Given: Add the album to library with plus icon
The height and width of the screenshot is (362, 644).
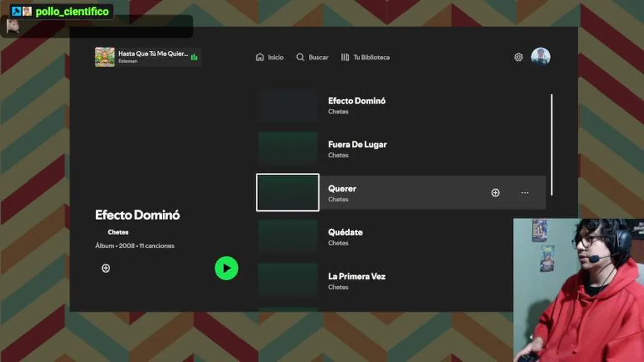Looking at the screenshot, I should point(106,268).
